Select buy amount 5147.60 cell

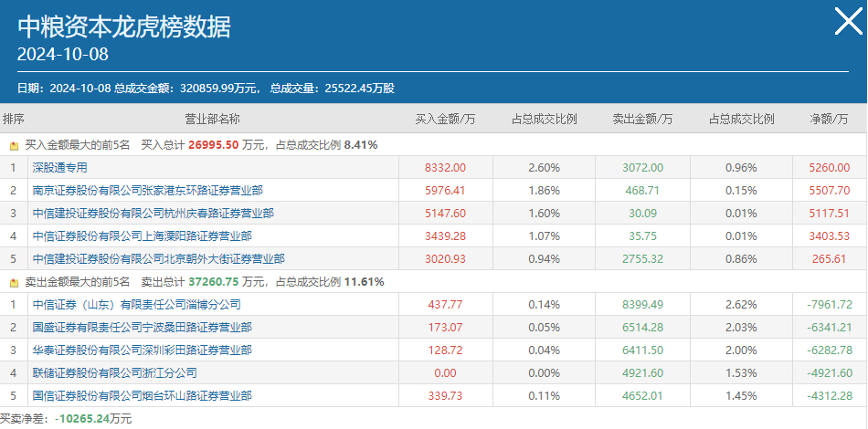coord(446,214)
